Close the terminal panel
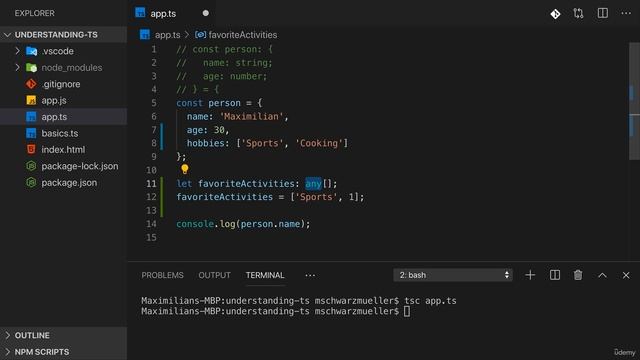 626,276
